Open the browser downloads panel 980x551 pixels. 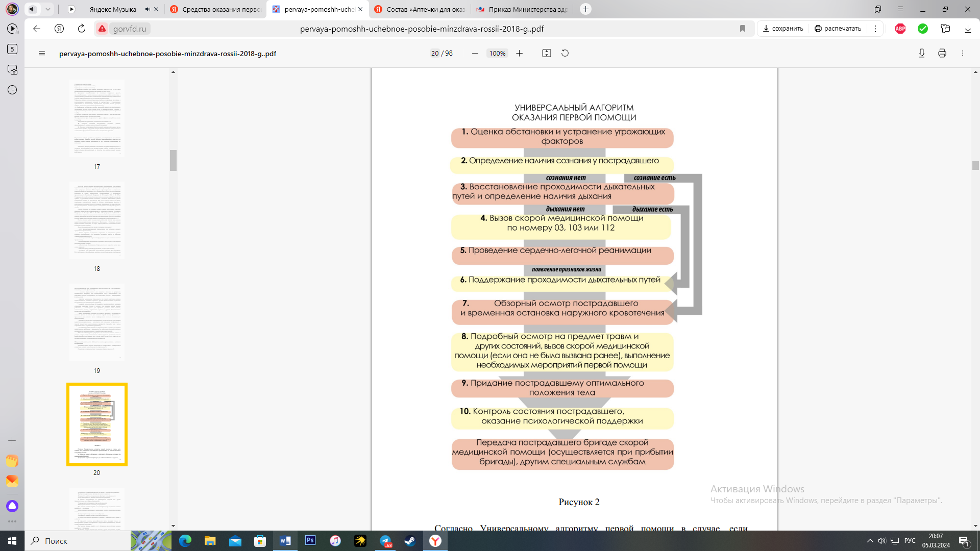pyautogui.click(x=968, y=29)
